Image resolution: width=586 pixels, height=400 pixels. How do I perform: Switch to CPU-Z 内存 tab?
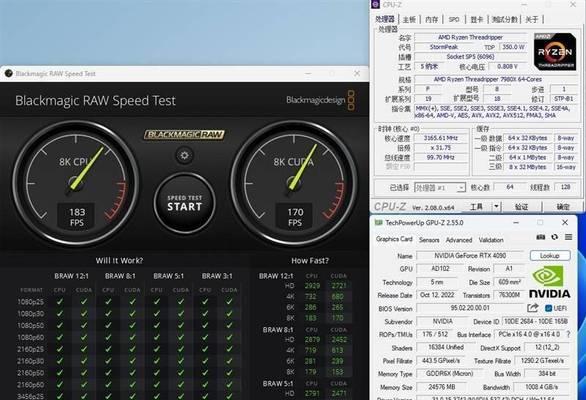click(x=432, y=19)
